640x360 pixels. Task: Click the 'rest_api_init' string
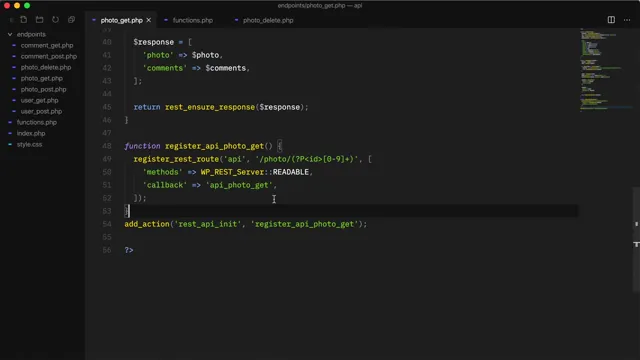pyautogui.click(x=208, y=224)
